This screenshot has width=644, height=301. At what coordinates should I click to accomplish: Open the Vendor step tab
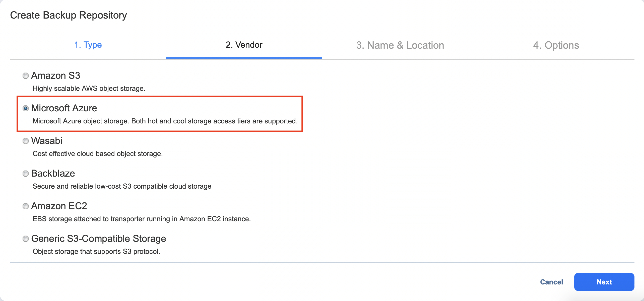click(x=244, y=45)
